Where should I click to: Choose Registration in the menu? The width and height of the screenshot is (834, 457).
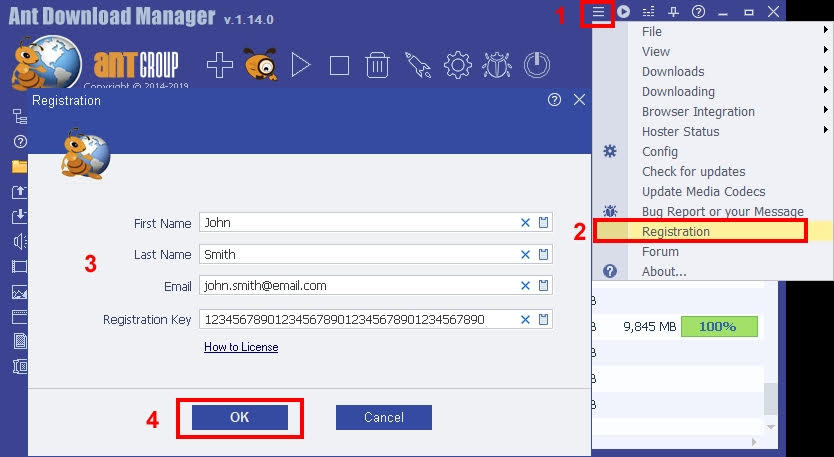(x=712, y=231)
